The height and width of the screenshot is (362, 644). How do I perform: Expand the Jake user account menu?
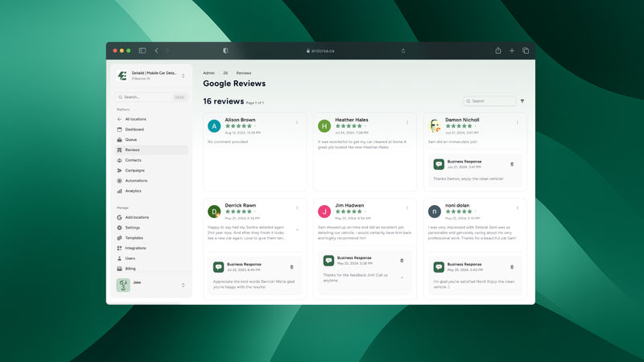184,285
